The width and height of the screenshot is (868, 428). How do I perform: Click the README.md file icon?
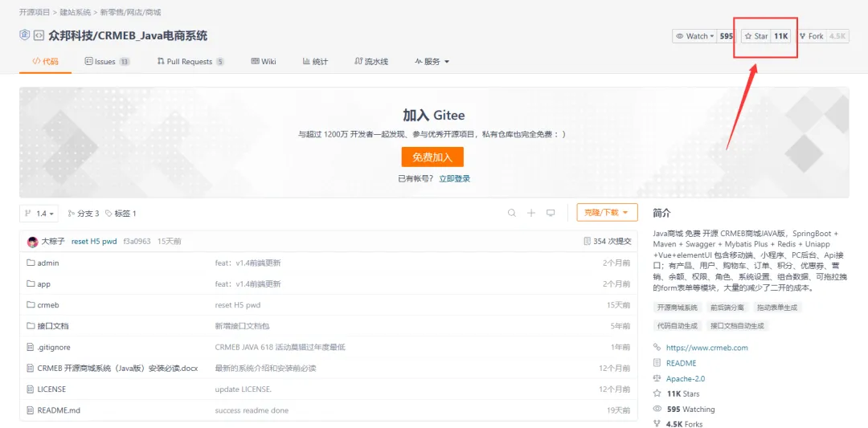click(x=31, y=410)
